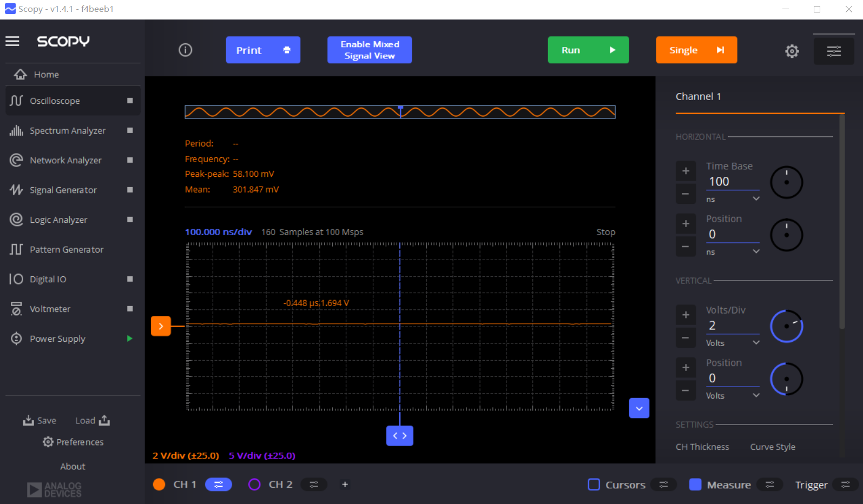Increase Time Base with plus

[x=686, y=171]
